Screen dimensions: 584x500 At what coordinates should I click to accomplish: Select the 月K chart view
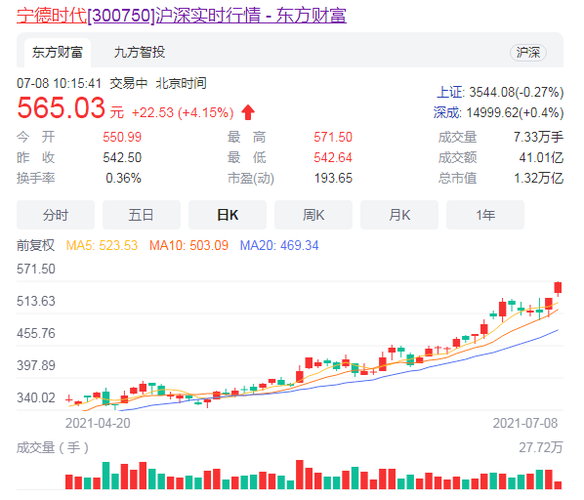[x=399, y=215]
